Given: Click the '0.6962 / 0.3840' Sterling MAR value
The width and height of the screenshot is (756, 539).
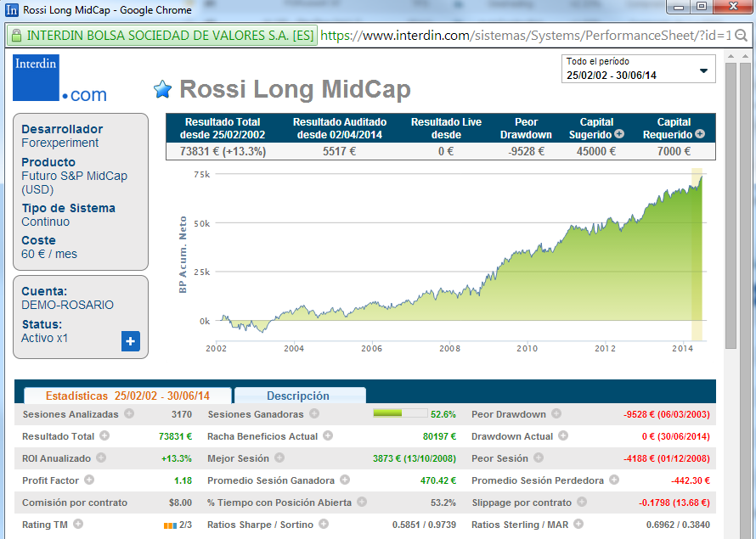Looking at the screenshot, I should (x=678, y=525).
